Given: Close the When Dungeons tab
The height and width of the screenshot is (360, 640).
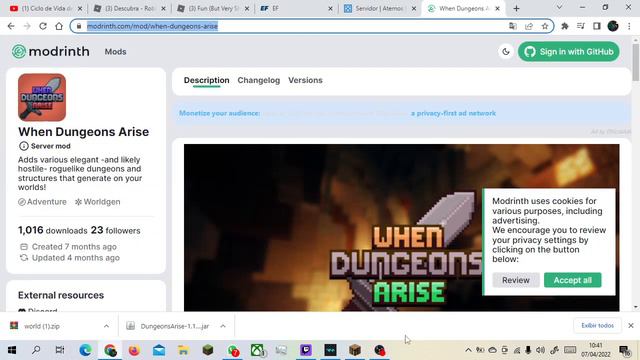Looking at the screenshot, I should (497, 8).
